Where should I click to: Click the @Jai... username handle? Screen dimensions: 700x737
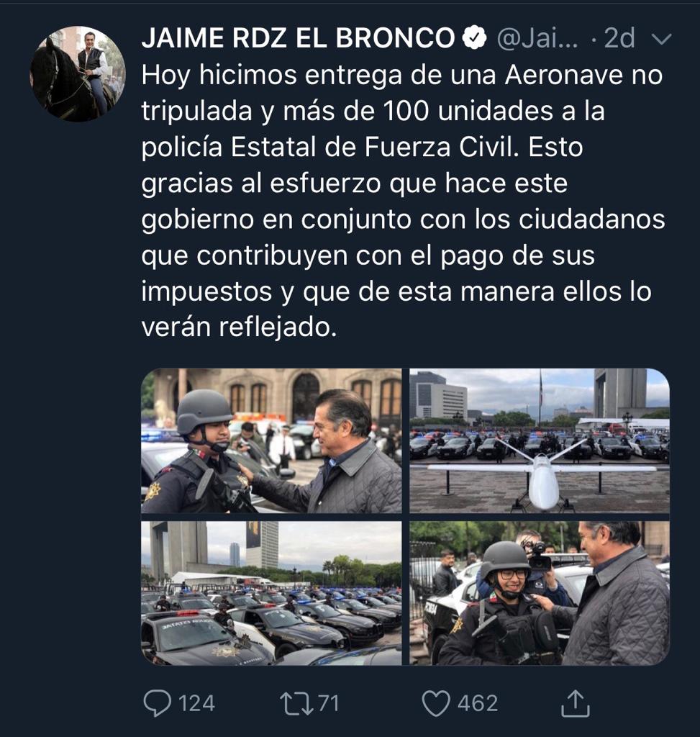pos(537,38)
